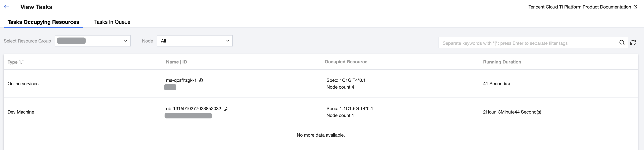Click the Online services row type
Image resolution: width=644 pixels, height=150 pixels.
(x=23, y=84)
